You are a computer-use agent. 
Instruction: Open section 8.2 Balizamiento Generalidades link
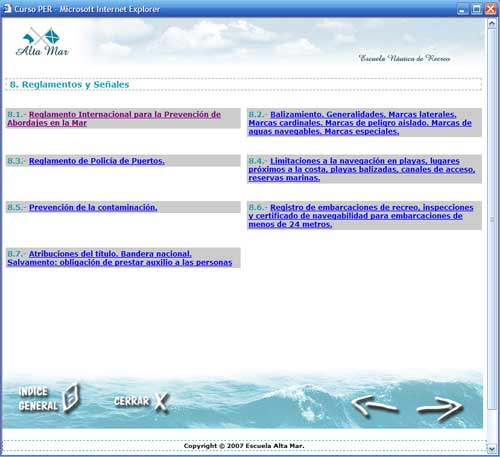tap(360, 123)
